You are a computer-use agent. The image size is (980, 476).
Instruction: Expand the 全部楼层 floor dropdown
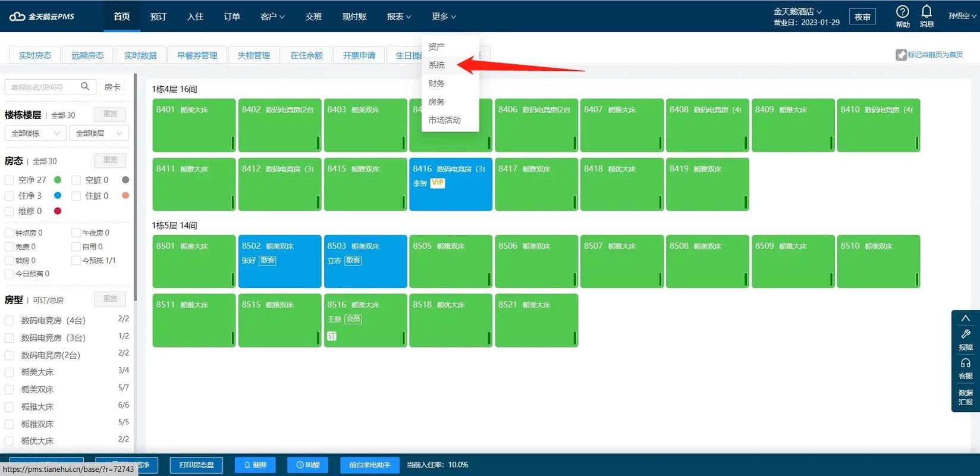click(x=99, y=133)
